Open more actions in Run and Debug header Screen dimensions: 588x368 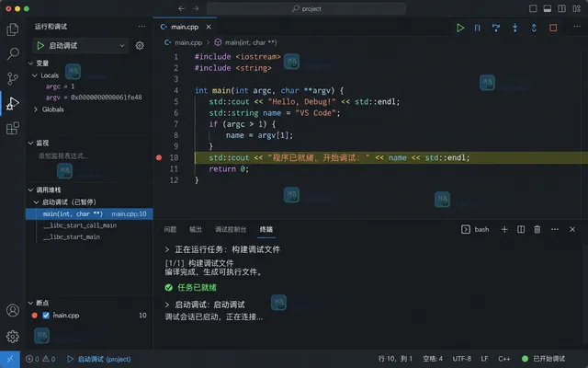point(141,27)
